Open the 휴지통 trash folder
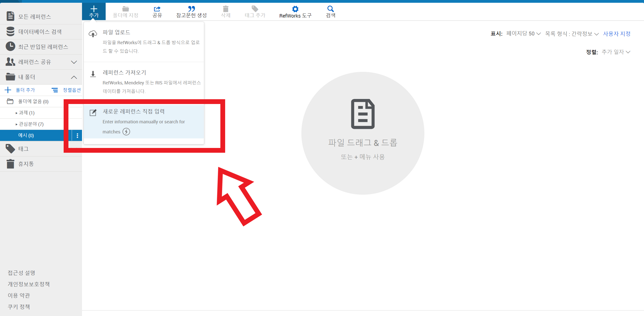Screen dimensions: 644x316 pos(26,164)
